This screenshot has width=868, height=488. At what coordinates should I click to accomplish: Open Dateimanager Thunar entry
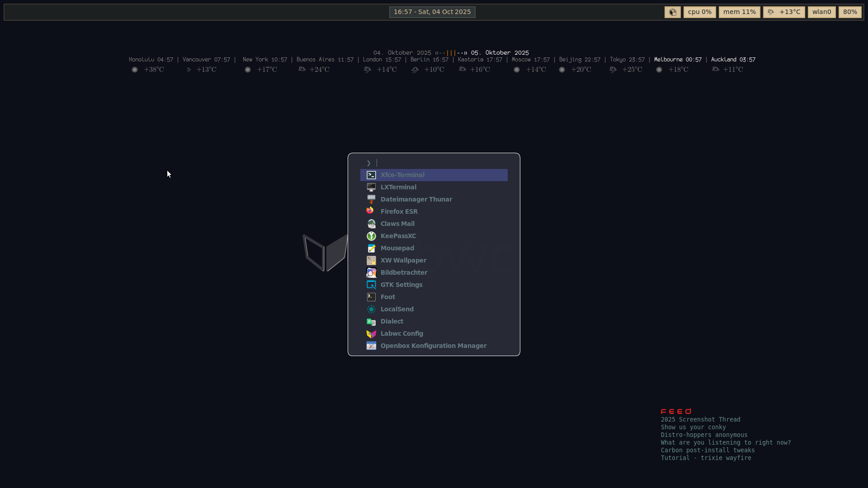416,199
